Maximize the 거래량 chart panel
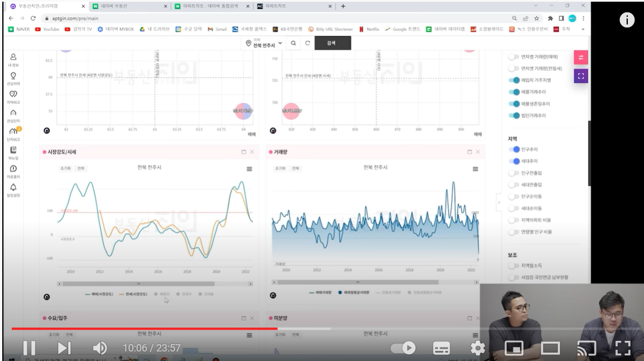Image resolution: width=644 pixels, height=361 pixels. click(x=469, y=152)
